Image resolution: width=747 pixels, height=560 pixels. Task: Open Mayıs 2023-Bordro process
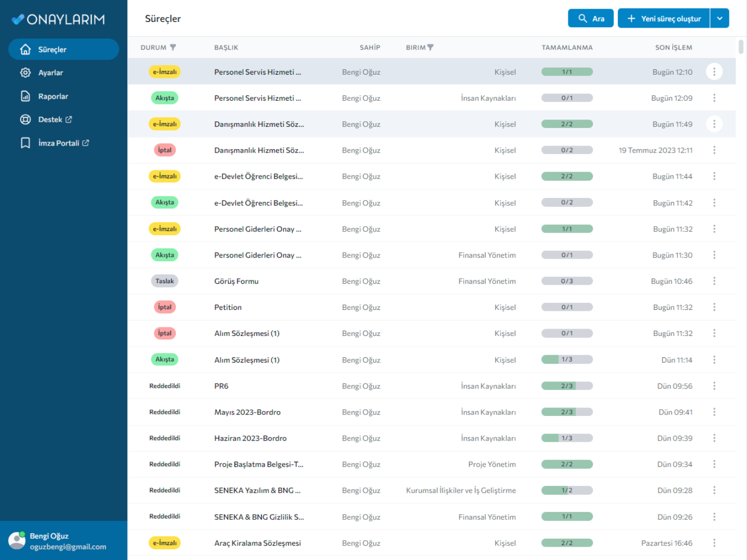pyautogui.click(x=247, y=412)
